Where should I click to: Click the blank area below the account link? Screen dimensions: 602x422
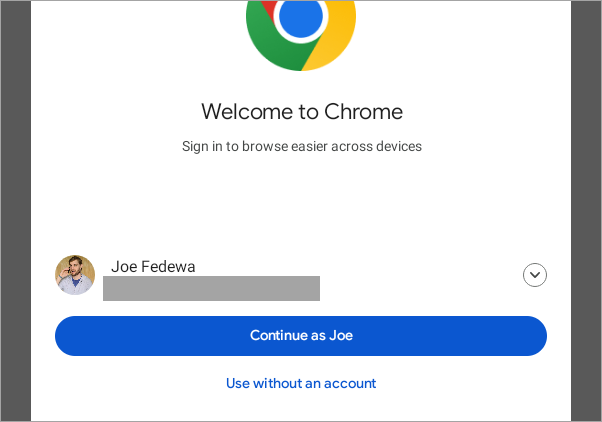tap(301, 408)
